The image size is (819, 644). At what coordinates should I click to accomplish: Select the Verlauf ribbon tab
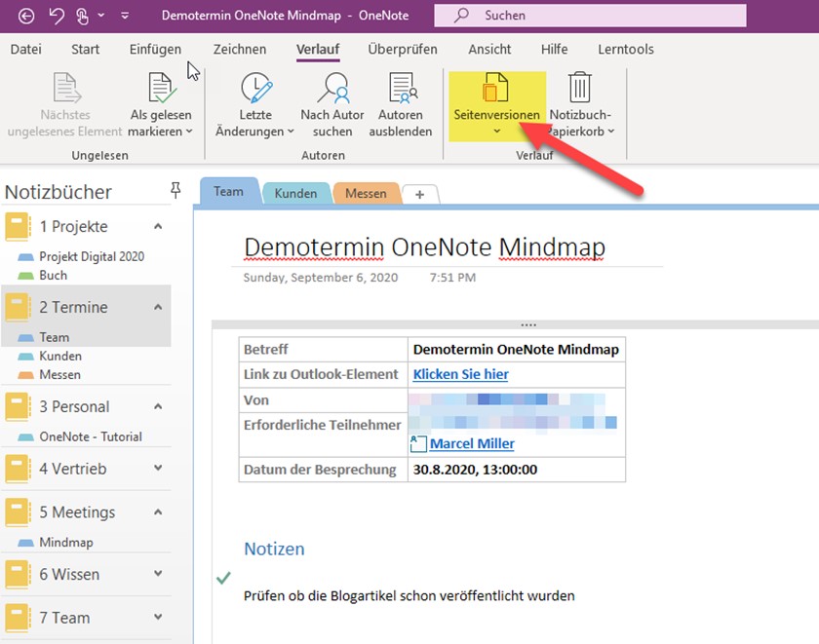(318, 49)
